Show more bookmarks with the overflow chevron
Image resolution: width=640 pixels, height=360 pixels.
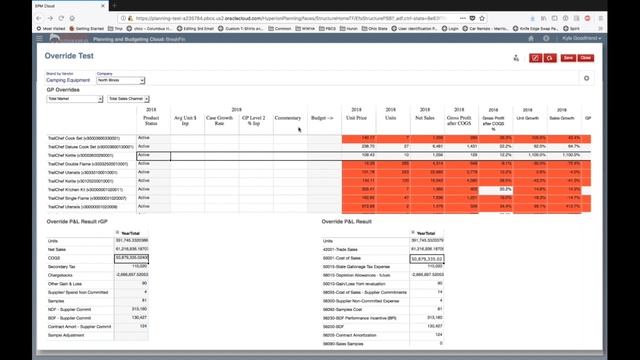[x=600, y=29]
